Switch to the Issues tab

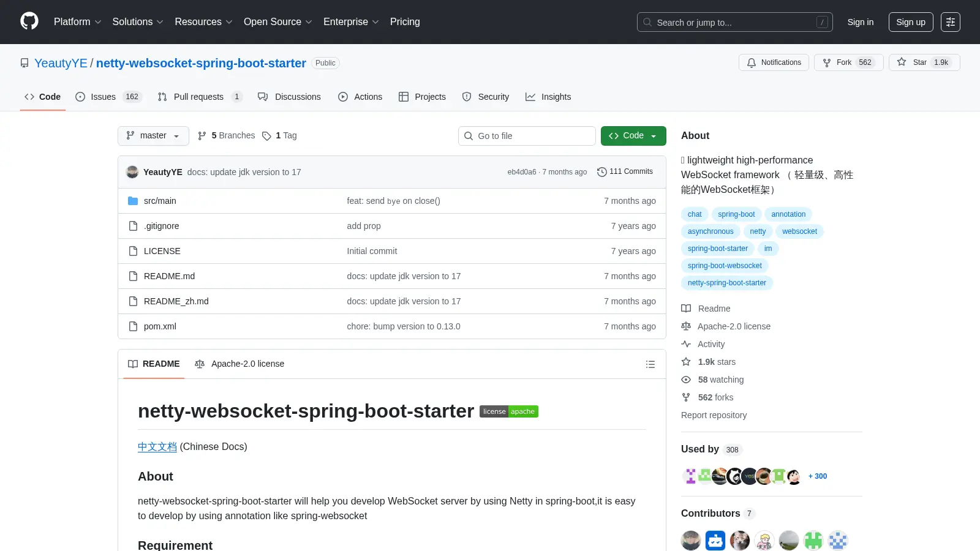point(108,97)
